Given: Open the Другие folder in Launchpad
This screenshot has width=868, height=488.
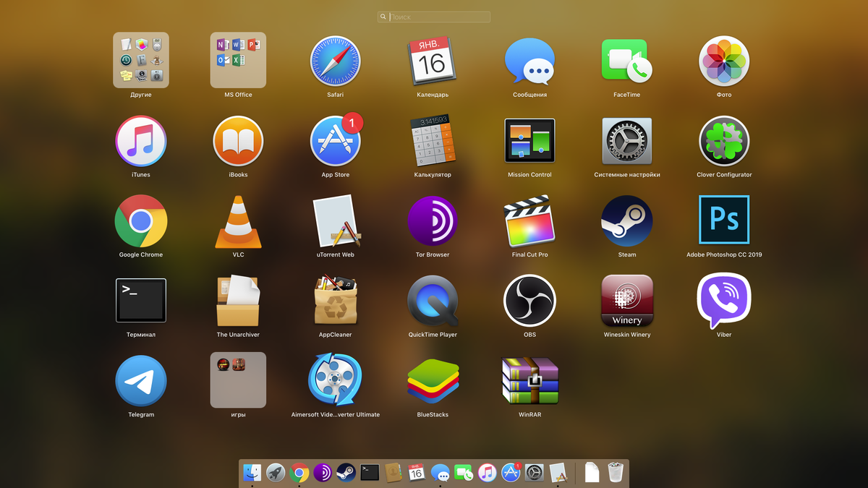Looking at the screenshot, I should 141,60.
